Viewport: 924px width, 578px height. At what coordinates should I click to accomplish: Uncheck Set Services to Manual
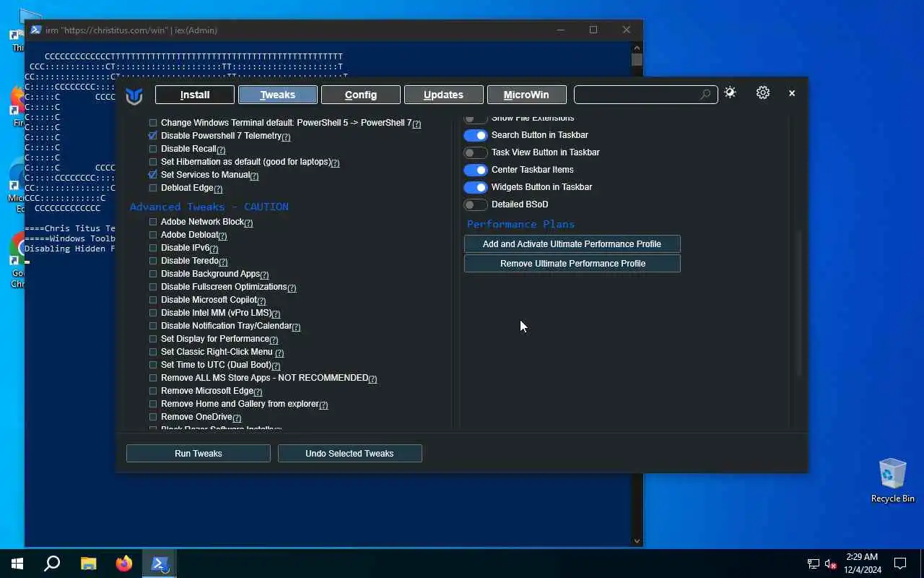[153, 175]
